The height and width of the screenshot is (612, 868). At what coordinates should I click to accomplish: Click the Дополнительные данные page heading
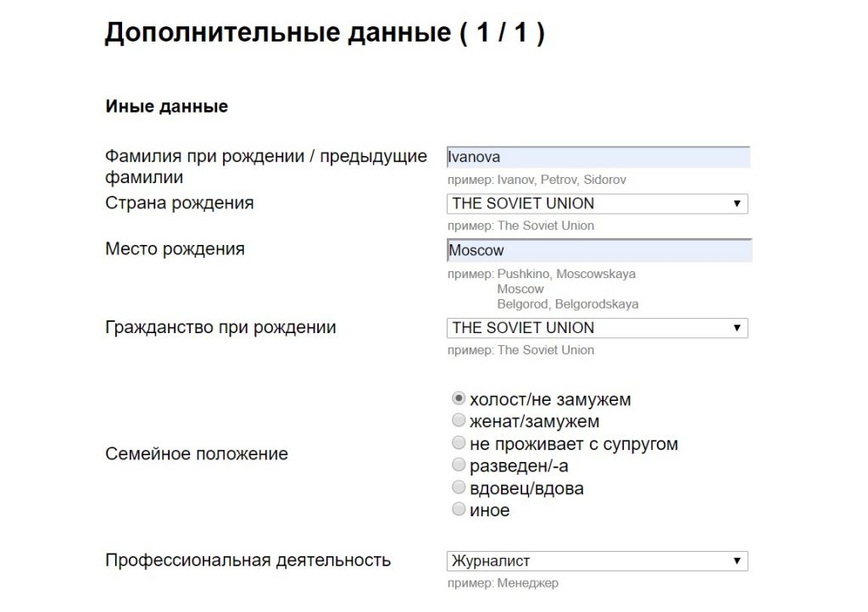click(x=324, y=33)
